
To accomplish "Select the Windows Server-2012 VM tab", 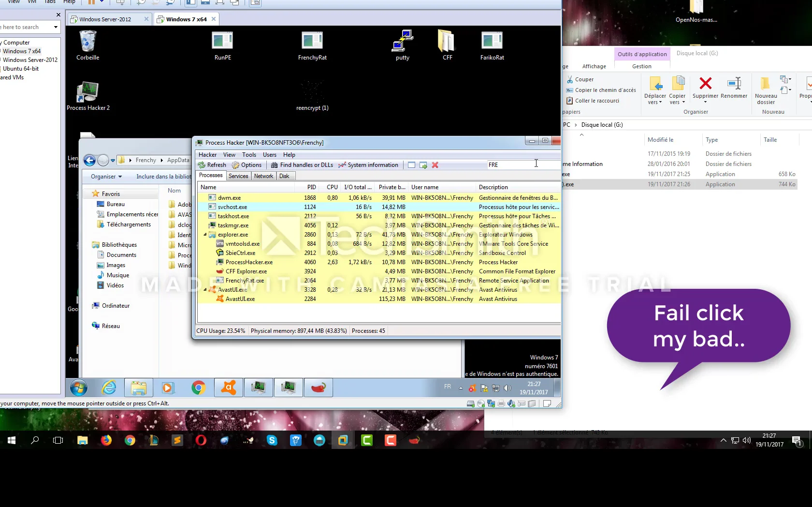I will point(105,19).
